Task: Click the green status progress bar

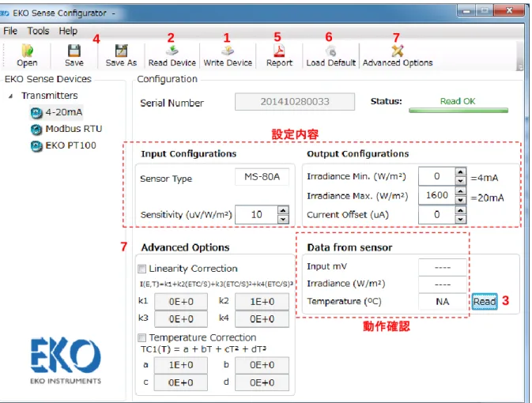Action: [x=458, y=111]
